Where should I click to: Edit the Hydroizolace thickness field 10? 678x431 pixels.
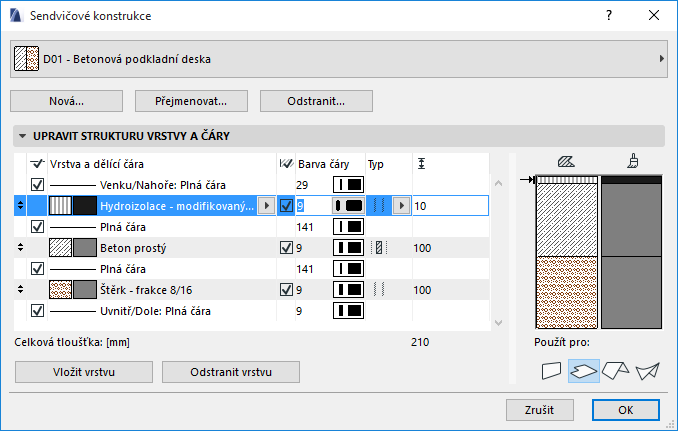click(x=451, y=206)
